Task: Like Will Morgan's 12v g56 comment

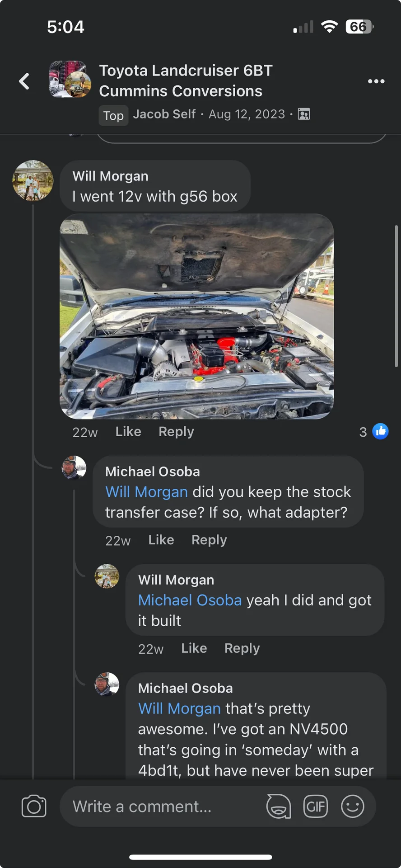Action: (128, 432)
